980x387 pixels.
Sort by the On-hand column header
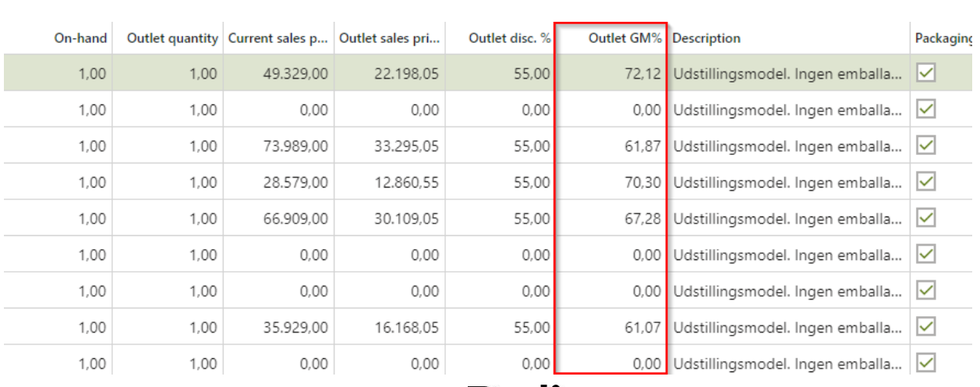80,38
